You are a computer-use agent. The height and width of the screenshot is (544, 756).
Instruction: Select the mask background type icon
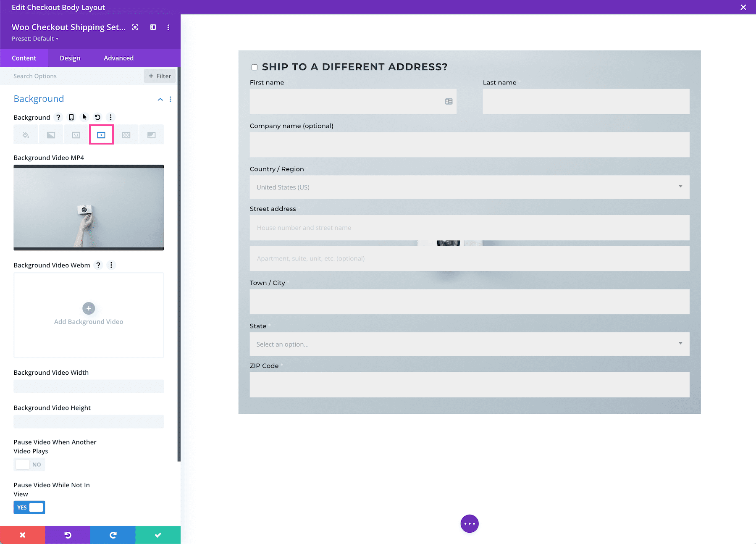152,134
